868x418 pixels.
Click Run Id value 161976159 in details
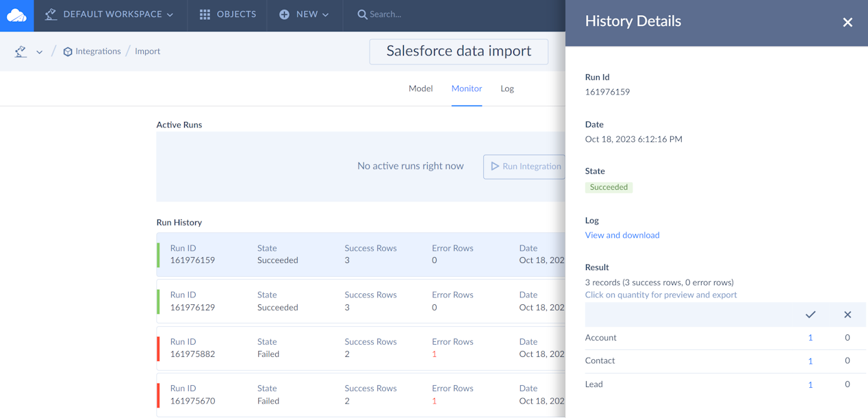coord(607,92)
